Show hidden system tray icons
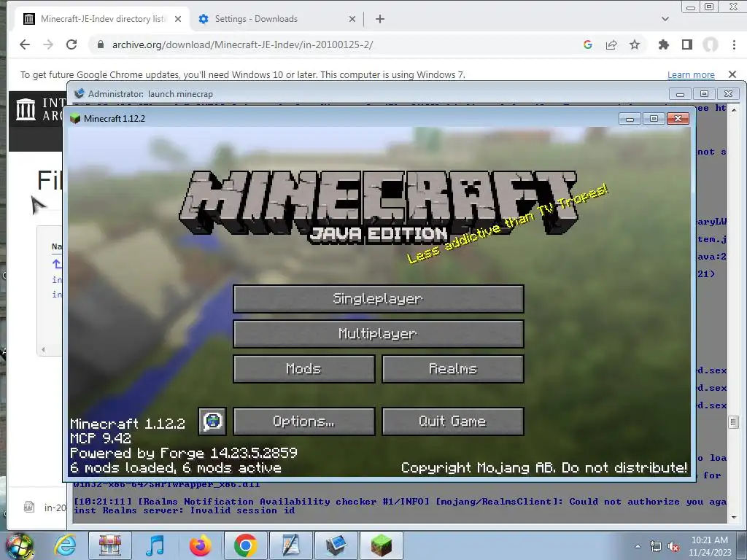The image size is (747, 560). (638, 546)
